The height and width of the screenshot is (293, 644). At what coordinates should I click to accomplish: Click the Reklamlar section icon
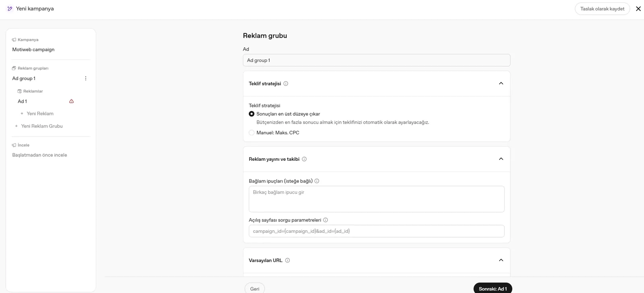[20, 91]
